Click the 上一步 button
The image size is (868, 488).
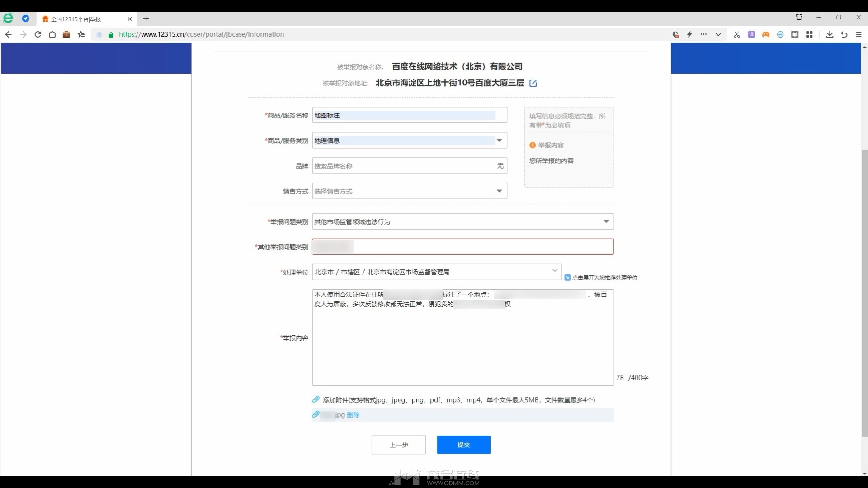399,445
